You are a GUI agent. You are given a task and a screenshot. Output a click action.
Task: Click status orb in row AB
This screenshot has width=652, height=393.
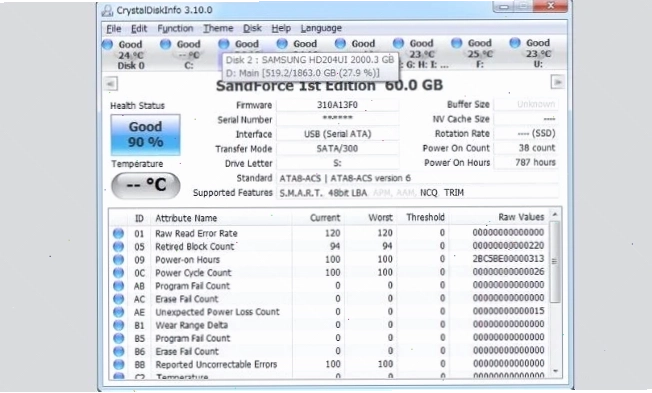pyautogui.click(x=119, y=286)
